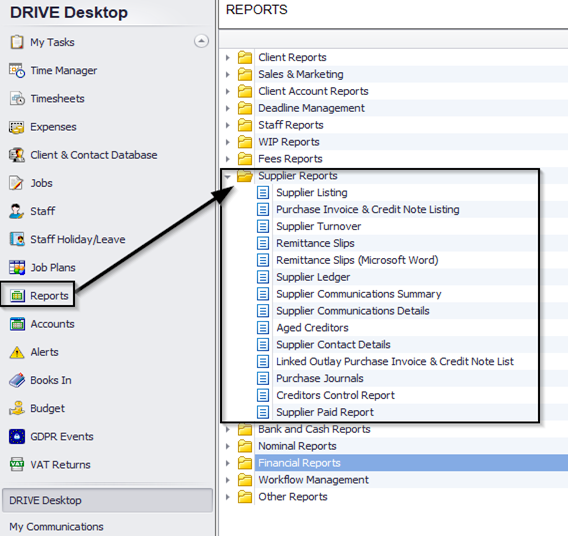Click the Jobs pencil icon
This screenshot has height=536, width=568.
coord(17,183)
